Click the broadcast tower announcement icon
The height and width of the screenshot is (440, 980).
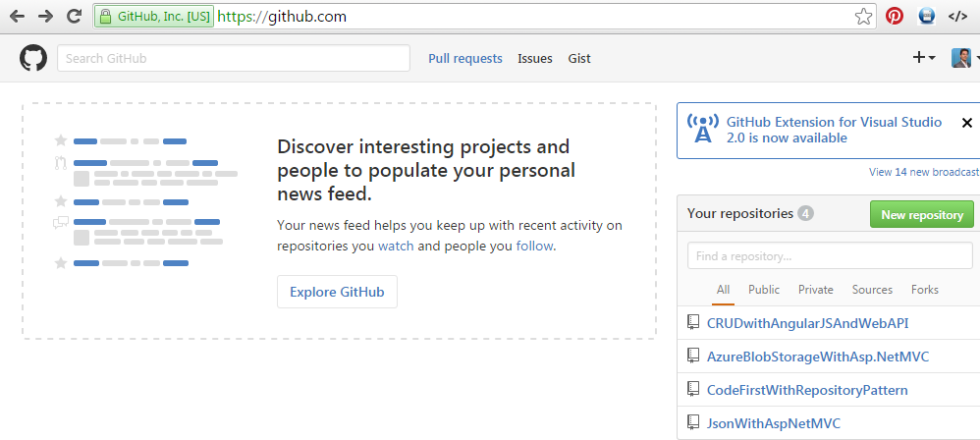(703, 129)
